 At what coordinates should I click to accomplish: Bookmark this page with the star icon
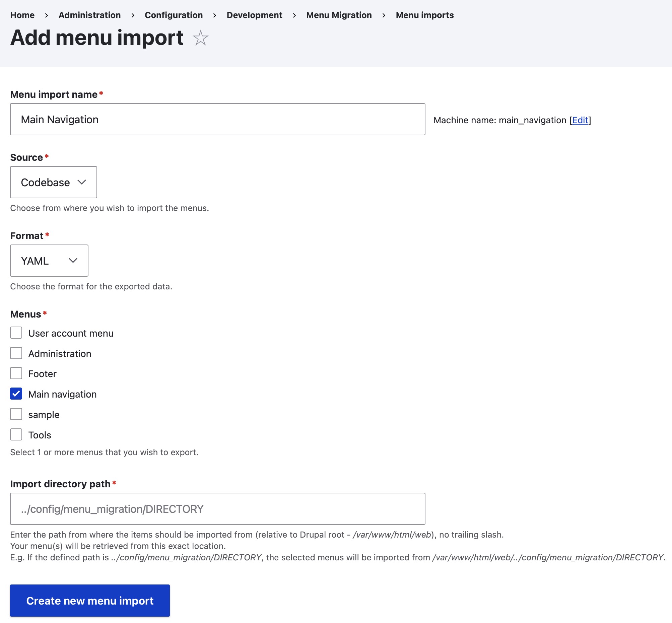pyautogui.click(x=200, y=38)
